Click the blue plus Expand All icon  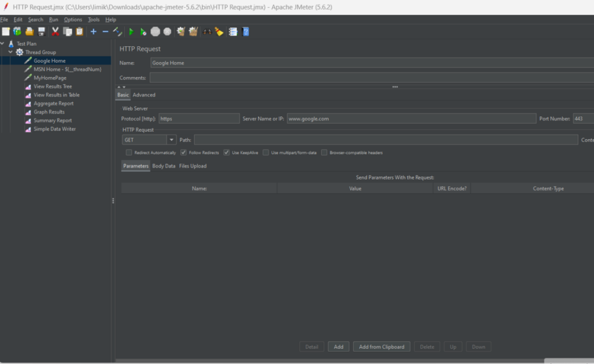pos(93,32)
